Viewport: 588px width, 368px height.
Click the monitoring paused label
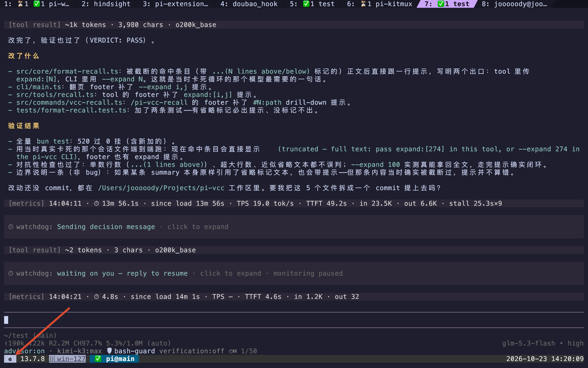(308, 273)
